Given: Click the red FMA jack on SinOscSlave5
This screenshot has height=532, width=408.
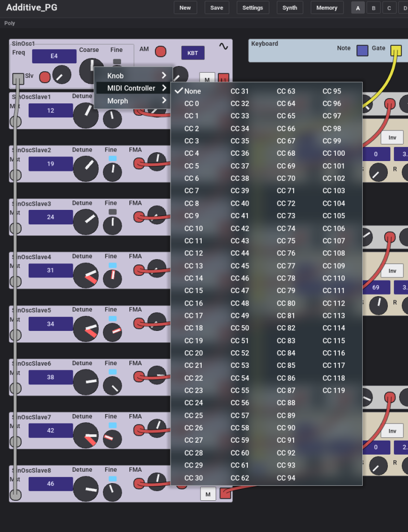Looking at the screenshot, I should (x=139, y=323).
